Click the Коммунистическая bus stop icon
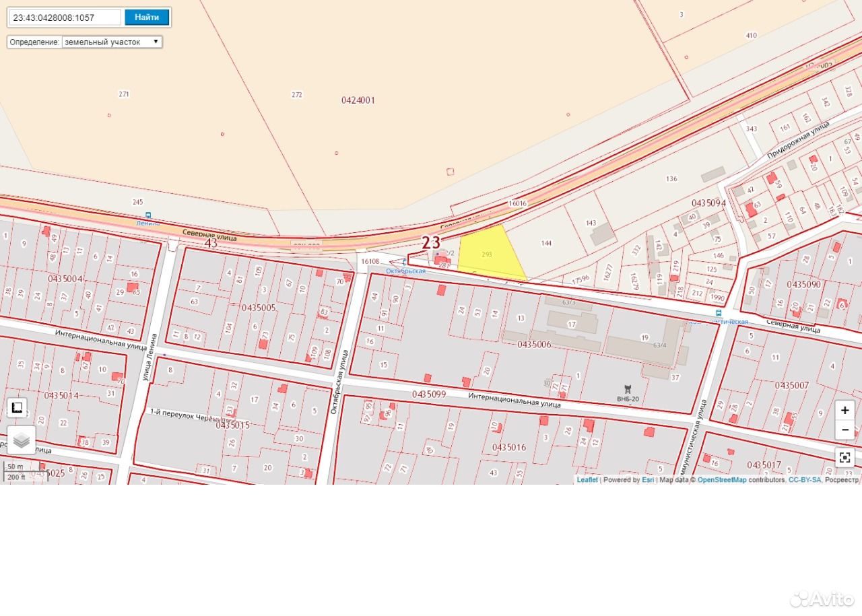This screenshot has height=616, width=862. click(719, 313)
